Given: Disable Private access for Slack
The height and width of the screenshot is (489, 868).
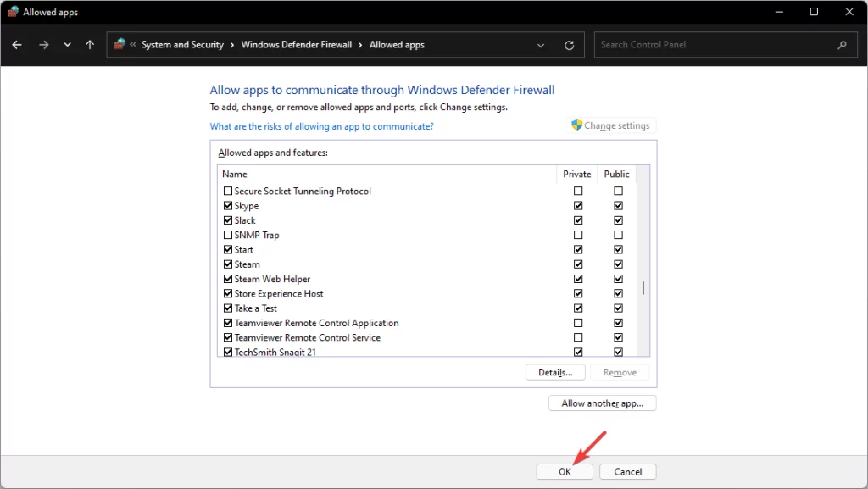Looking at the screenshot, I should click(x=578, y=219).
